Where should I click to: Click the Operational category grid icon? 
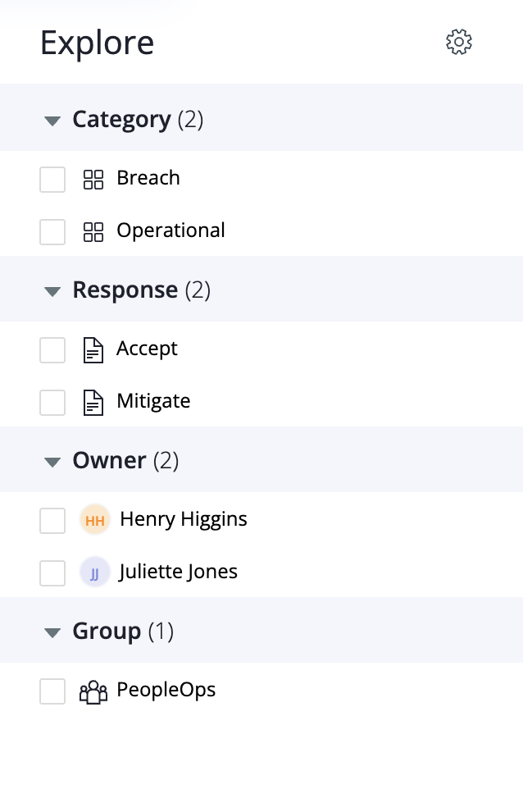coord(93,231)
